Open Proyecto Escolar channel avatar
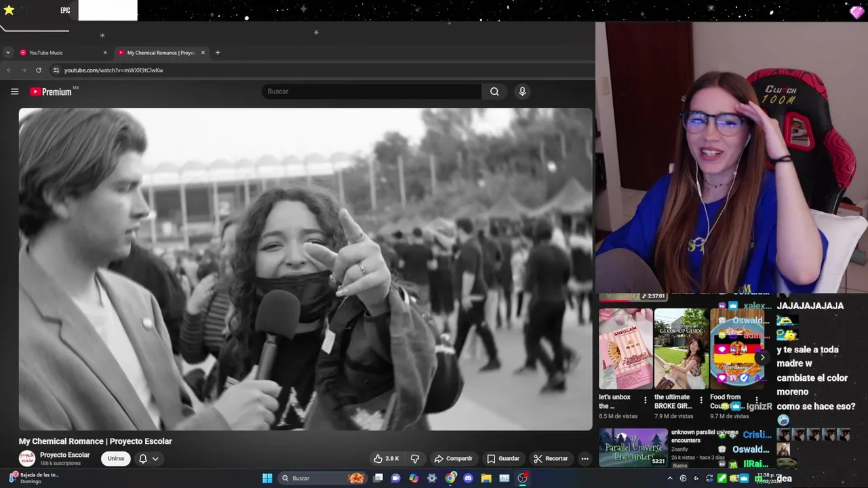The width and height of the screenshot is (868, 488). click(x=27, y=459)
